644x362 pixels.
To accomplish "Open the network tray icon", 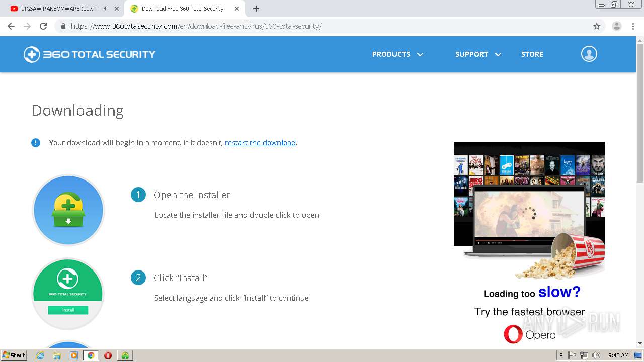I will point(584,355).
